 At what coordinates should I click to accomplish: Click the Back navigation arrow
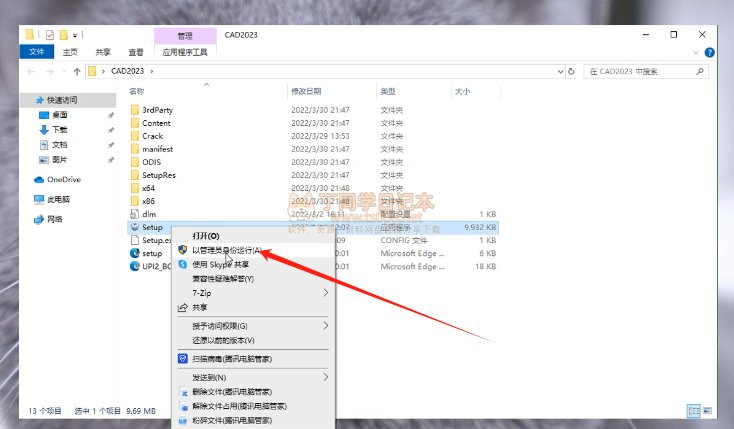pos(31,72)
